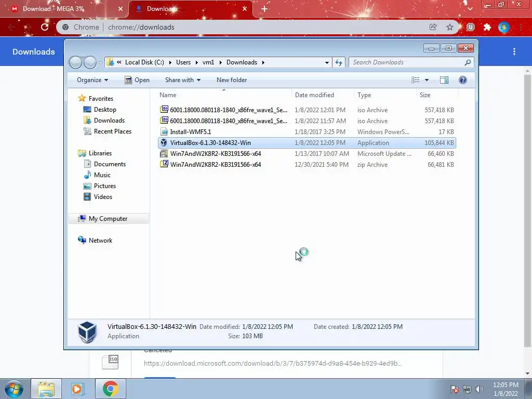
Task: Click vm1 in the address path
Action: point(208,62)
